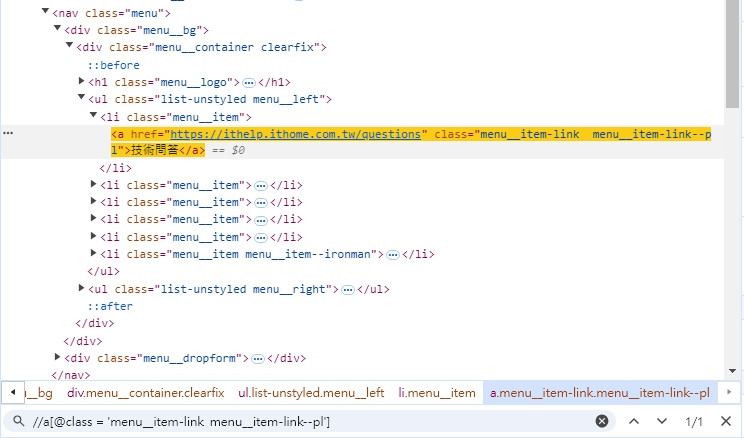
Task: Click ellipsis badge in menu__dropform row
Action: pyautogui.click(x=258, y=359)
